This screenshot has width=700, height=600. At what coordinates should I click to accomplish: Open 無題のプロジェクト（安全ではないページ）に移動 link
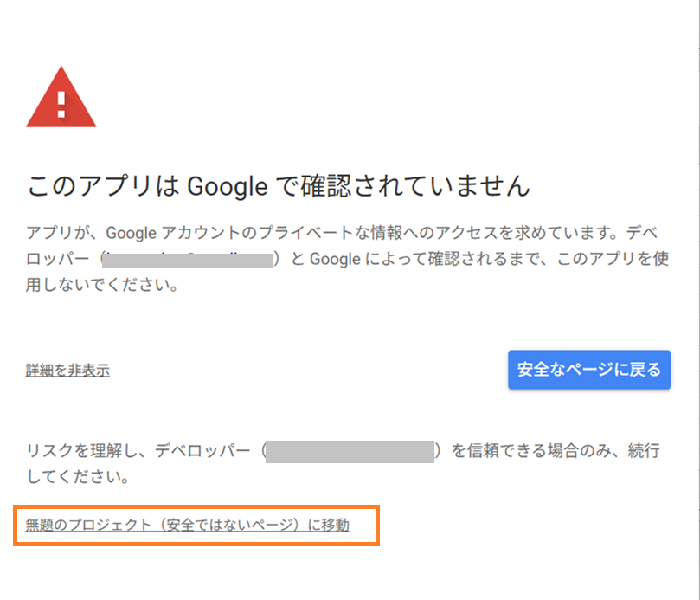tap(188, 525)
